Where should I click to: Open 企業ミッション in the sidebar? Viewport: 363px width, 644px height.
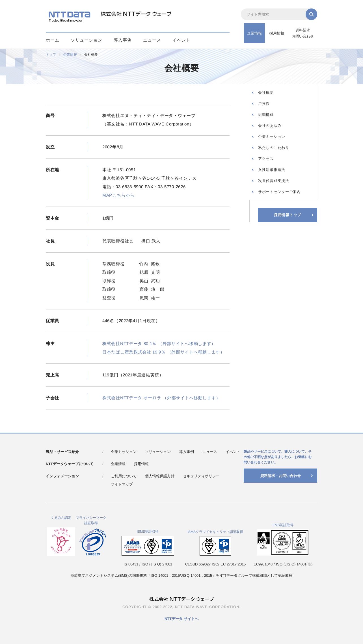[x=271, y=137]
